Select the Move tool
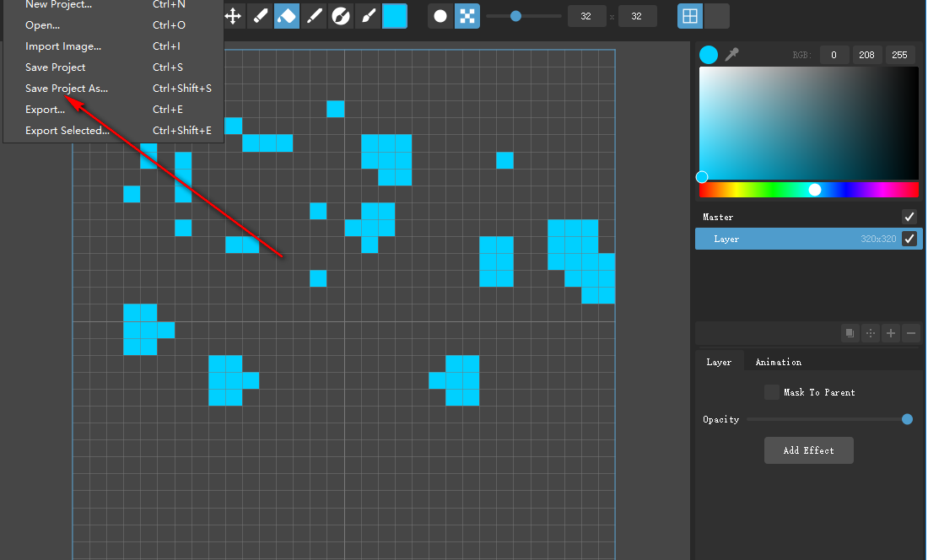928x560 pixels. 234,15
